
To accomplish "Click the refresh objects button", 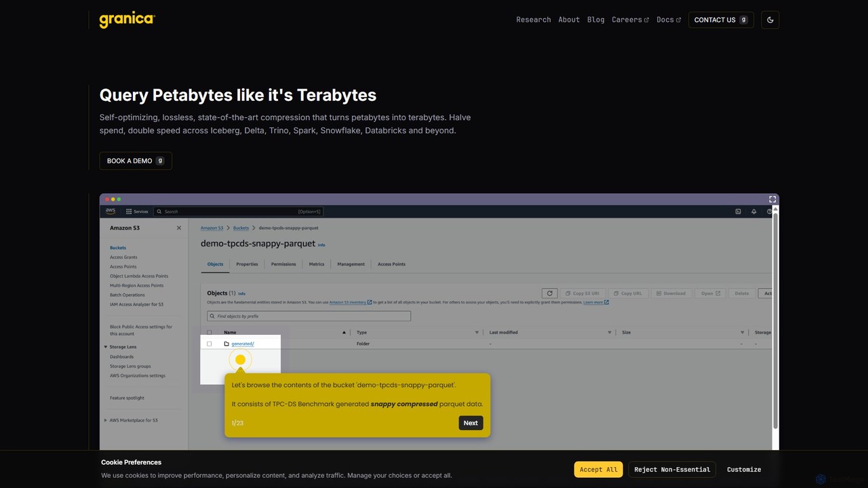I will (x=550, y=293).
